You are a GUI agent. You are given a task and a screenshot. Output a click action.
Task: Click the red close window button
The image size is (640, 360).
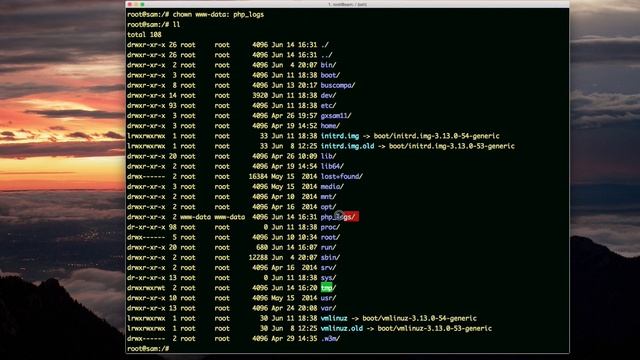[x=130, y=4]
